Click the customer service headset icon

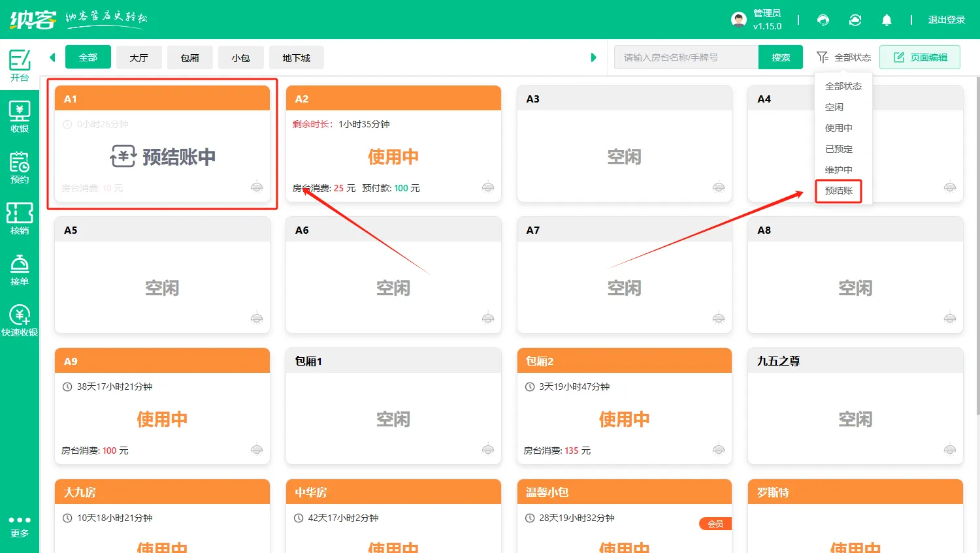point(823,20)
